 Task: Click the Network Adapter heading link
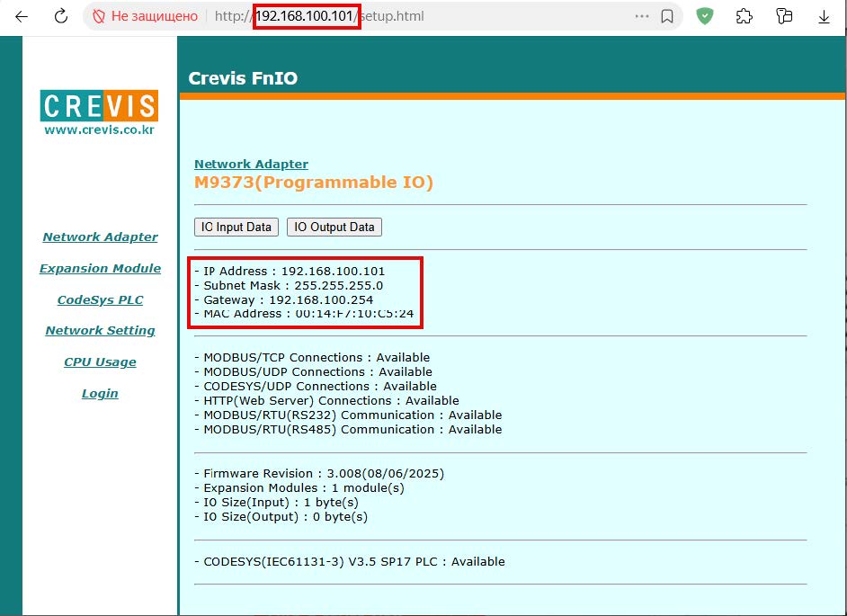[x=251, y=165]
